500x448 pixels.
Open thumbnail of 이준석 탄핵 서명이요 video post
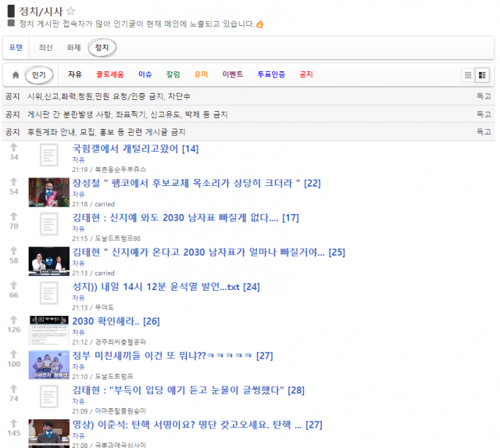[x=49, y=432]
